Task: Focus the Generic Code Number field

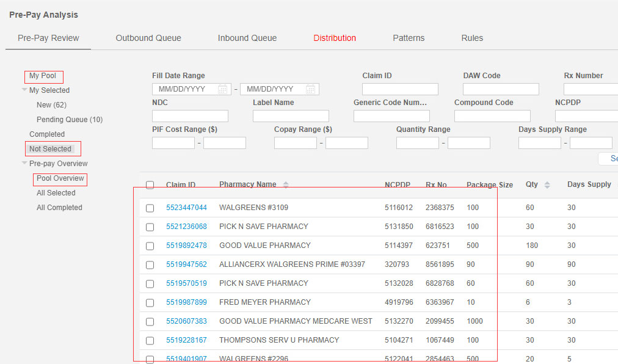Action: click(x=391, y=116)
